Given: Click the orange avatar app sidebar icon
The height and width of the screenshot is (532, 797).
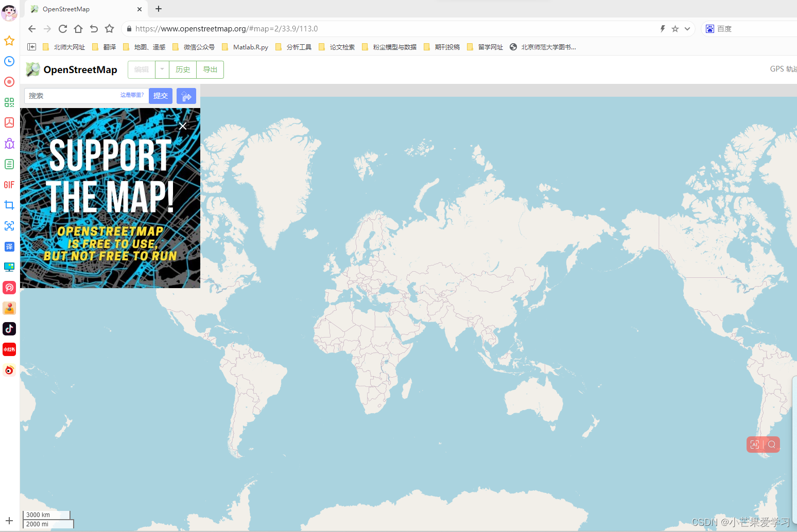Looking at the screenshot, I should click(x=9, y=308).
